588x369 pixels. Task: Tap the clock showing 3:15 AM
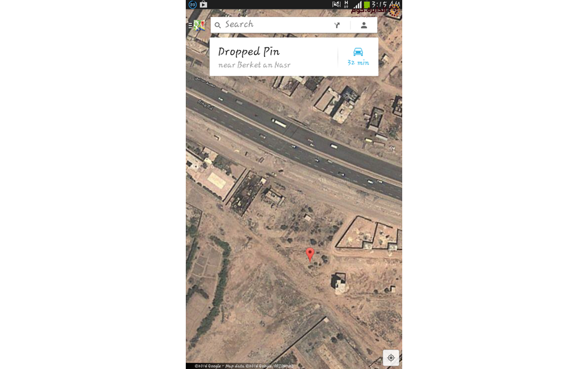click(385, 4)
